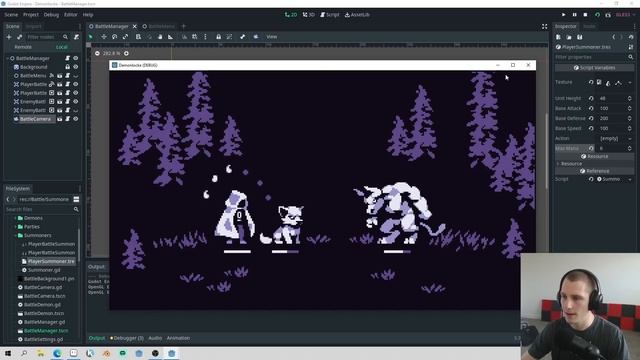Switch to Script workspace
640x360 pixels.
click(330, 15)
